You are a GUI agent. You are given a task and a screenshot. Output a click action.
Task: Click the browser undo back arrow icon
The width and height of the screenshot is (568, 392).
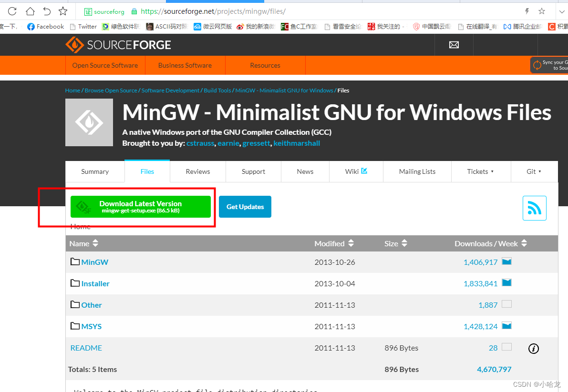click(47, 11)
